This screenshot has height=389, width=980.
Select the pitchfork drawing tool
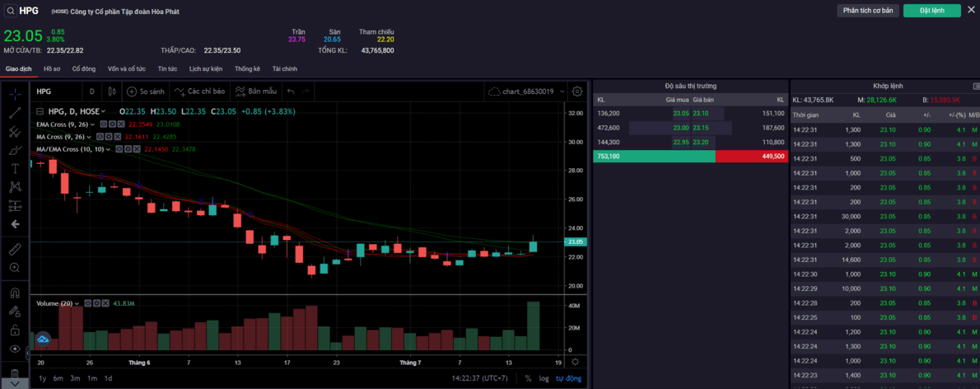(x=15, y=131)
